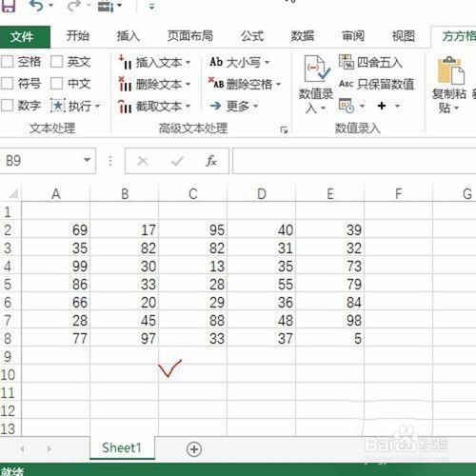Undo the last action

37,6
